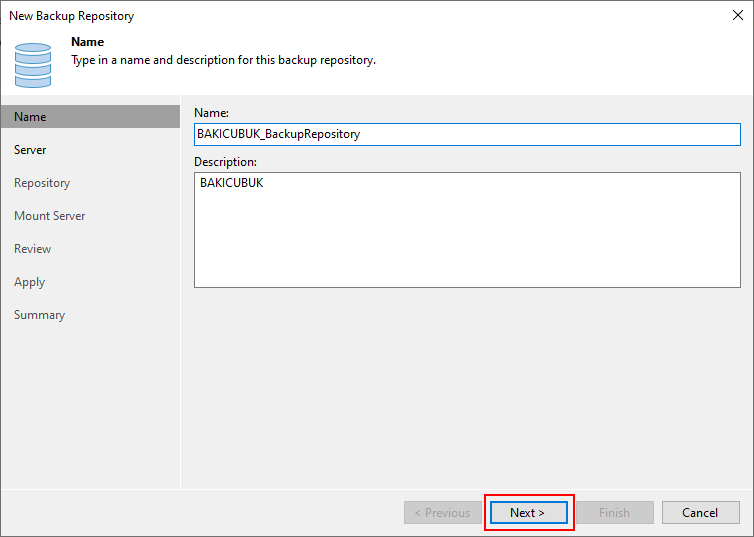Click the 'Description:' field label
Screen dimensions: 754x537
point(225,161)
